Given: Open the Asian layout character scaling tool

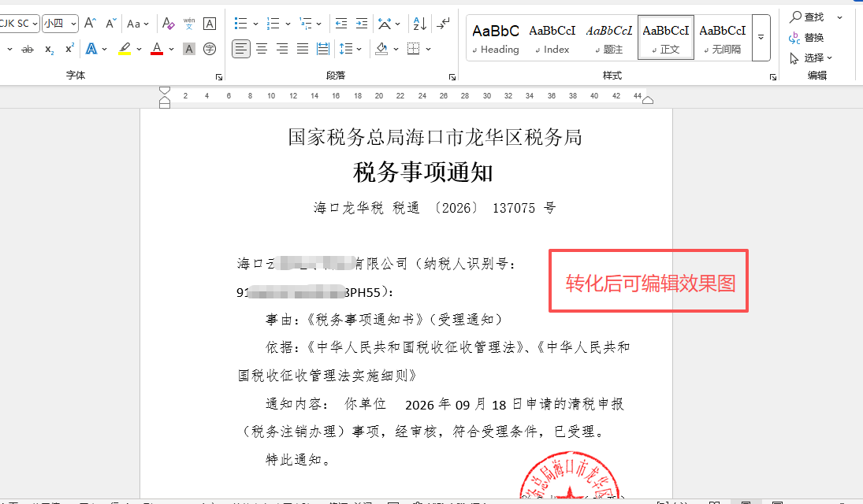Looking at the screenshot, I should click(x=385, y=23).
